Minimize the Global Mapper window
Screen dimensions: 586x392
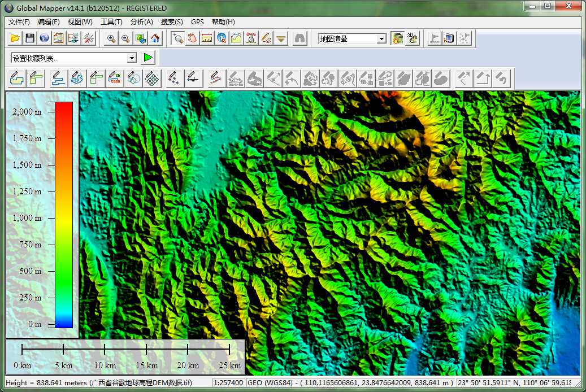coord(532,6)
